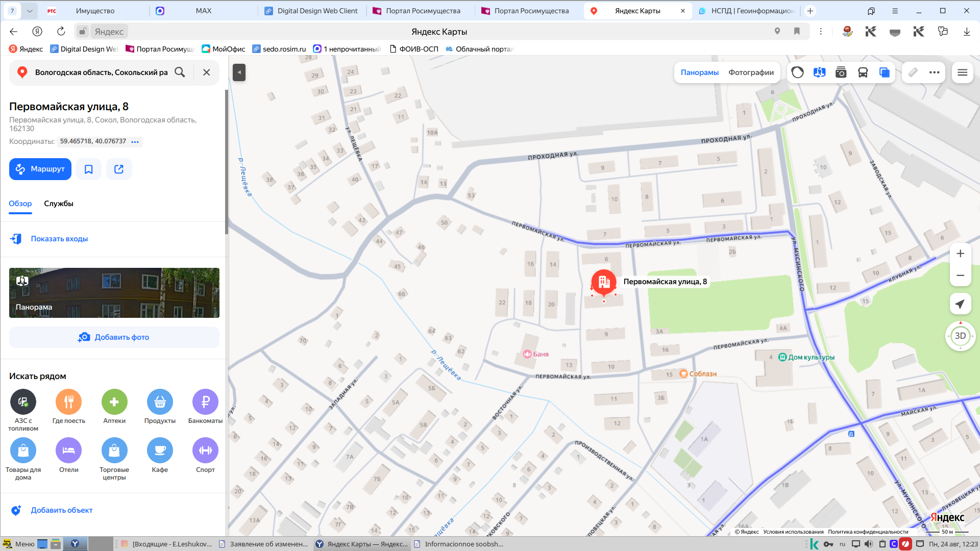
Task: Click the Маршрут route button
Action: pyautogui.click(x=40, y=169)
